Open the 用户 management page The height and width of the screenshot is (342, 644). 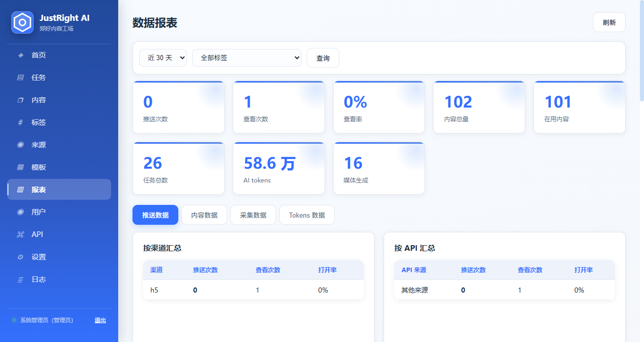click(x=59, y=212)
